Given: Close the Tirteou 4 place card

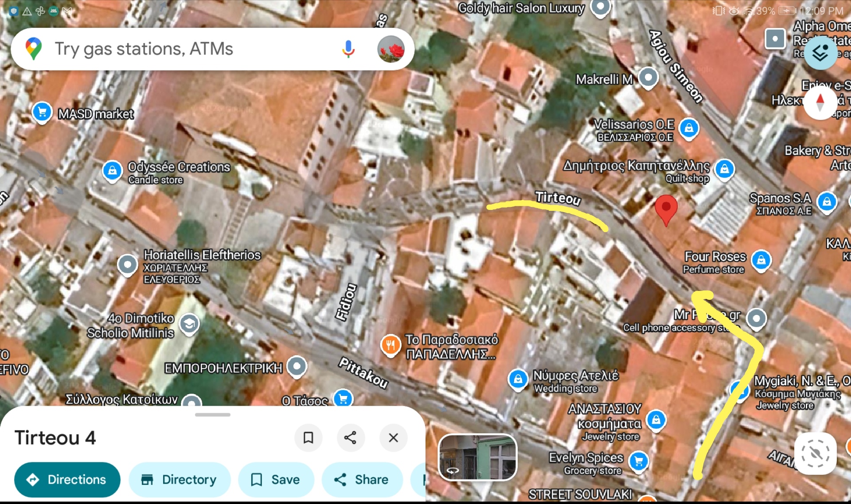Looking at the screenshot, I should [393, 438].
